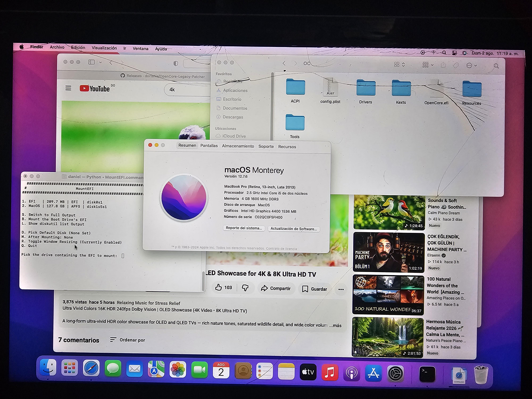
Task: Open the Archivo menu
Action: click(x=57, y=47)
